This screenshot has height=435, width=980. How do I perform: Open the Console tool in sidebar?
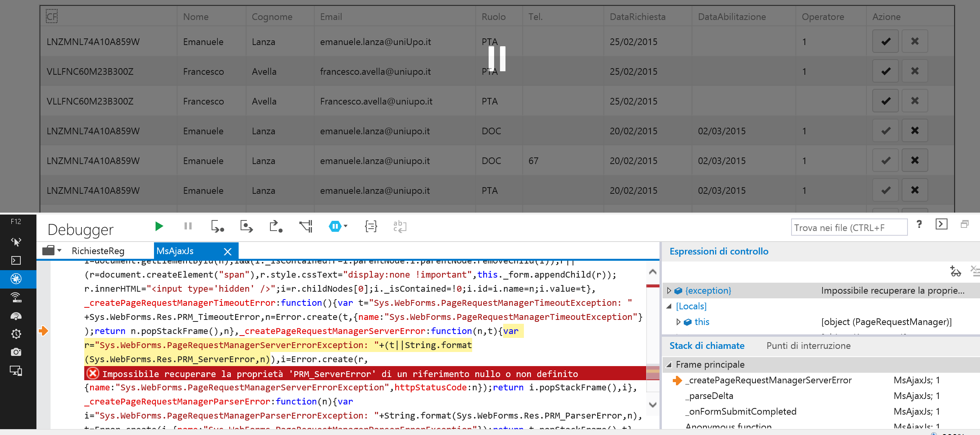(x=16, y=260)
